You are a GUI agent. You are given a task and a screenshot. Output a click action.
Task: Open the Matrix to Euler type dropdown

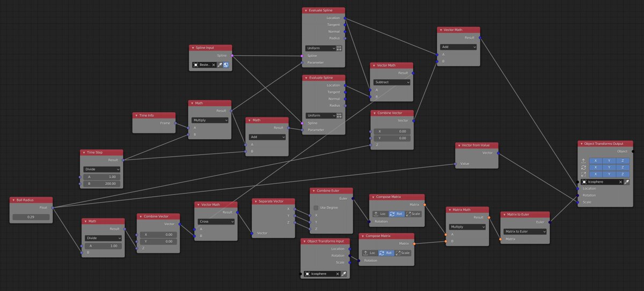click(524, 231)
